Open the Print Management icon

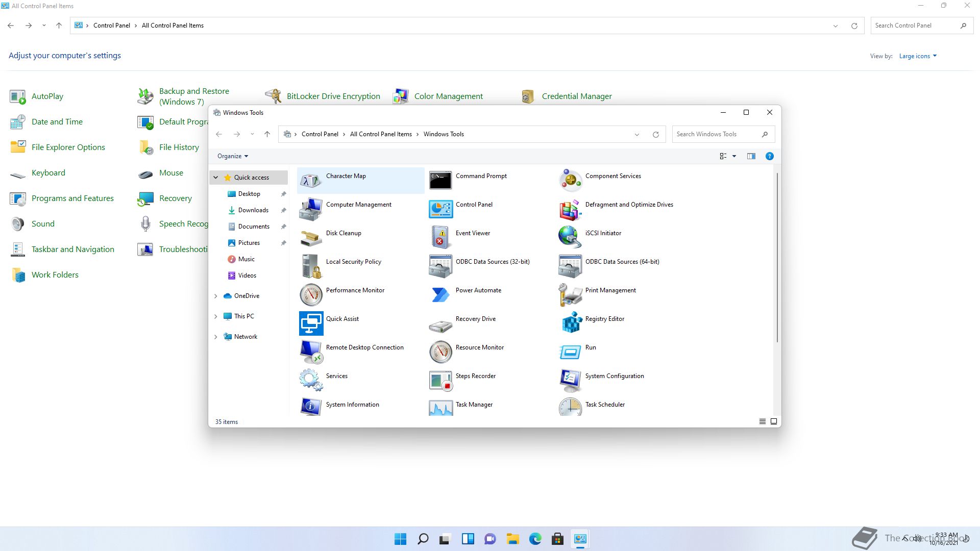pos(570,294)
